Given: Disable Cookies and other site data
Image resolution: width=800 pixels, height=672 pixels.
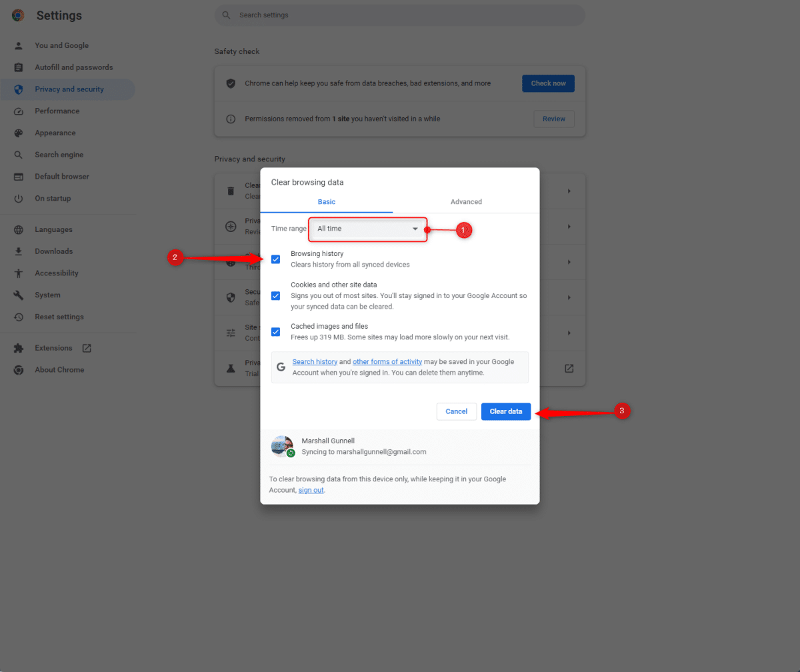Looking at the screenshot, I should tap(275, 295).
